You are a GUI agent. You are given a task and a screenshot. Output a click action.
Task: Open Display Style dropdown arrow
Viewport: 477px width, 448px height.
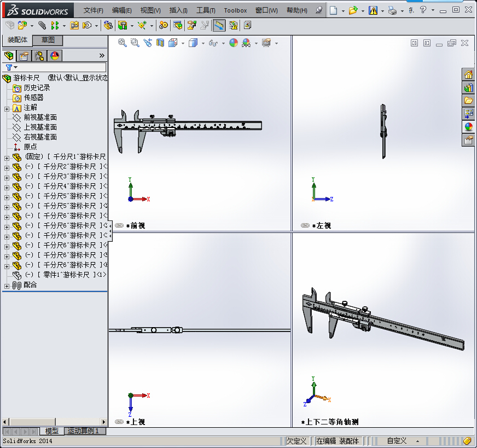tap(203, 44)
